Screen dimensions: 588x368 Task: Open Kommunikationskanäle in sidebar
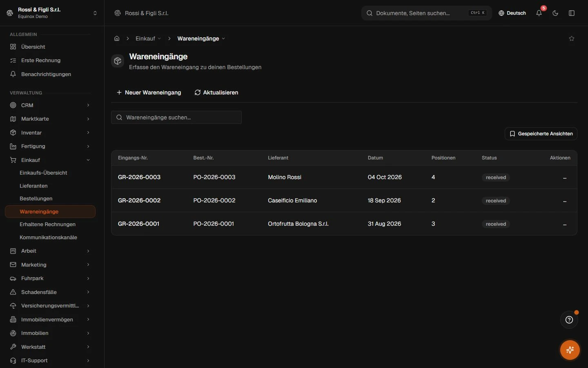click(x=48, y=237)
